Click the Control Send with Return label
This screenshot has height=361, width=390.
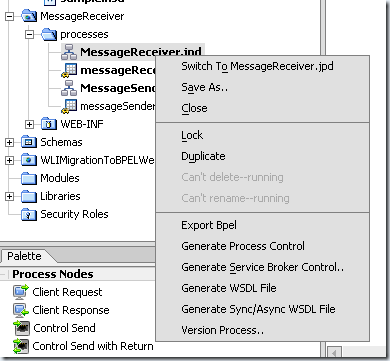[93, 346]
